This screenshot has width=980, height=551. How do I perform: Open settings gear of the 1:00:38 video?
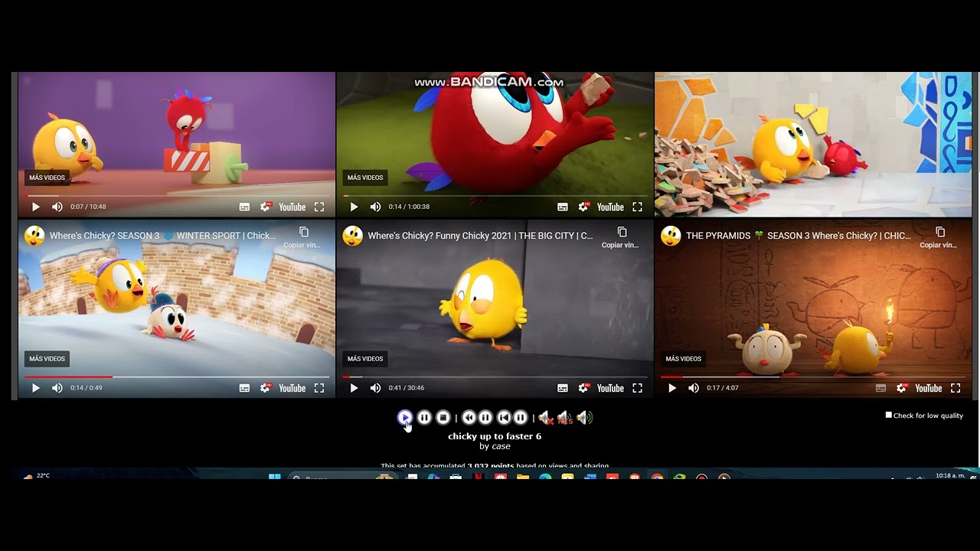(584, 207)
